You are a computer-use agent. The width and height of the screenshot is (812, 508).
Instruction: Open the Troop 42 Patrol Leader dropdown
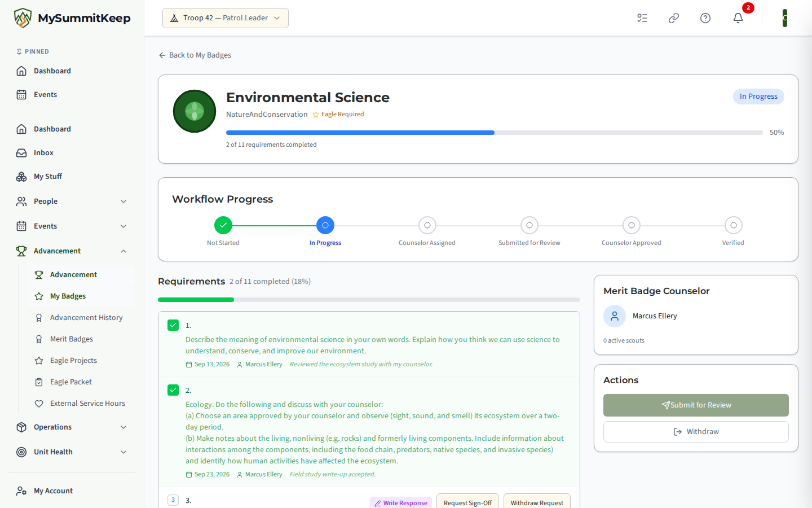tap(226, 18)
